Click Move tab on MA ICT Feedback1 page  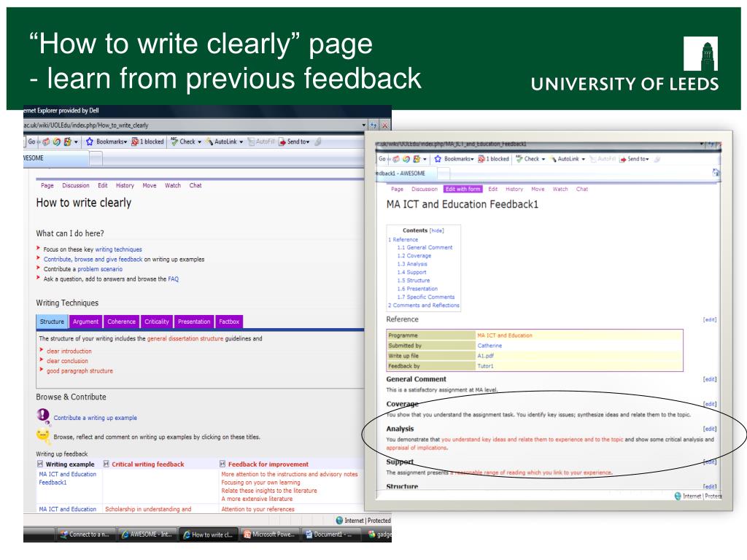coord(538,189)
